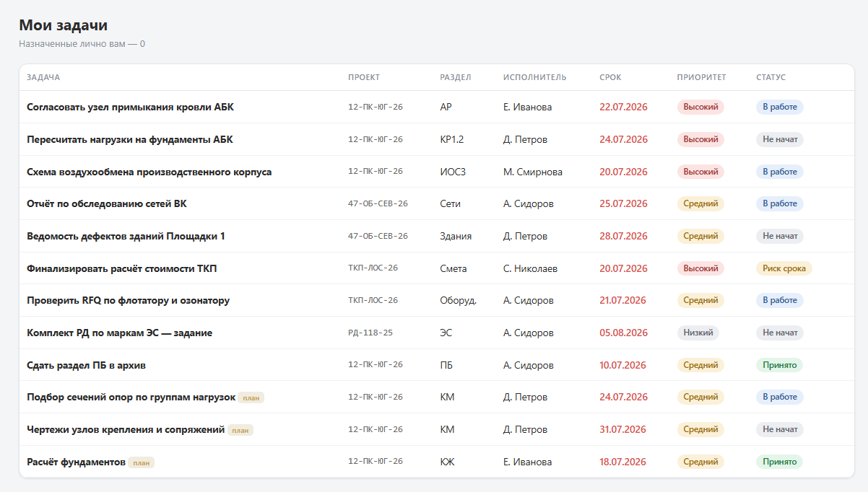Click section Здания
The width and height of the screenshot is (868, 492).
(456, 236)
